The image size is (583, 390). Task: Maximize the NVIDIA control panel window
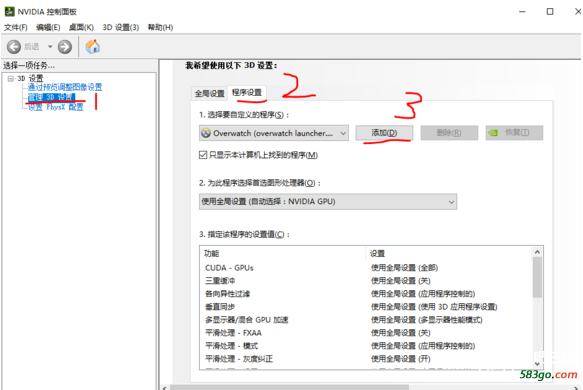tap(550, 12)
